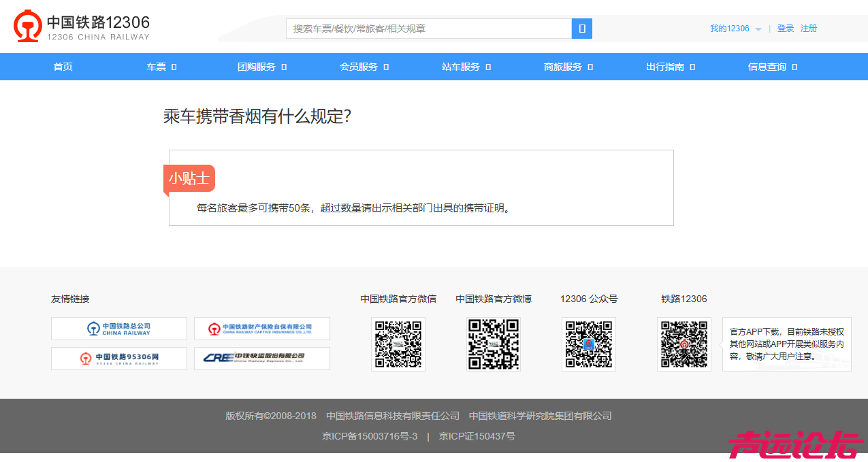Image resolution: width=868 pixels, height=462 pixels.
Task: Click the China Railway 12306 logo
Action: point(82,27)
